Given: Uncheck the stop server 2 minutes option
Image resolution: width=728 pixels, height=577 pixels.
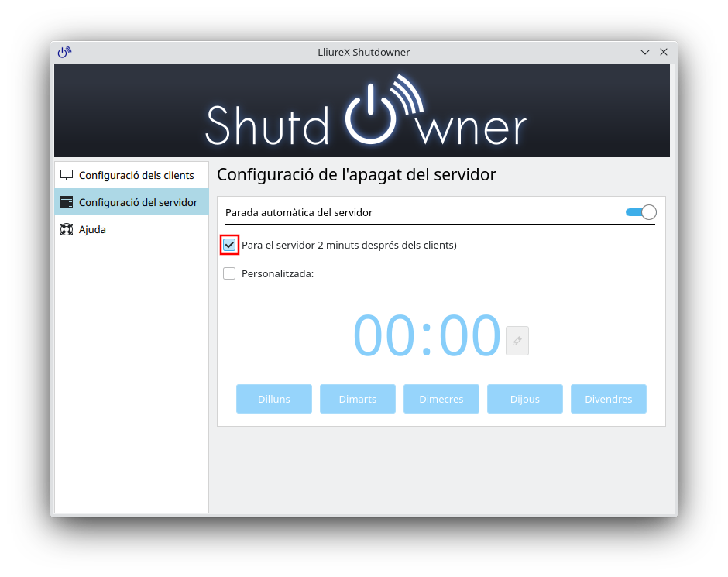Looking at the screenshot, I should coord(229,245).
